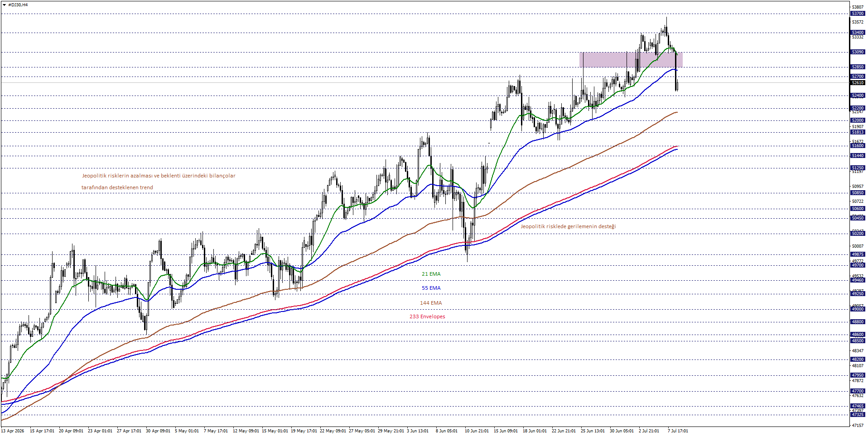Select the 51813 price level label
Image resolution: width=868 pixels, height=436 pixels.
[858, 132]
